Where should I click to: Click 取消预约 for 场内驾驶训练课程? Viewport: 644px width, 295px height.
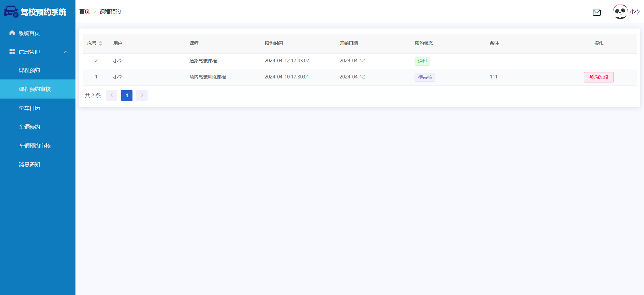pos(599,77)
